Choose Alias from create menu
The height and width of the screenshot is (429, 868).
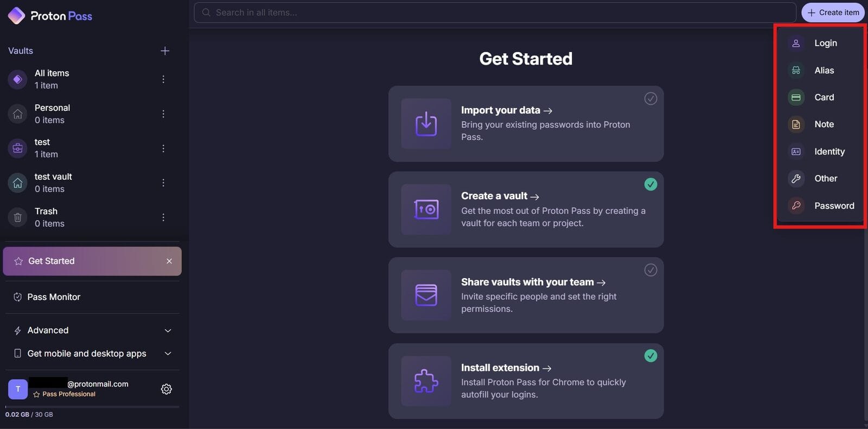pyautogui.click(x=820, y=70)
